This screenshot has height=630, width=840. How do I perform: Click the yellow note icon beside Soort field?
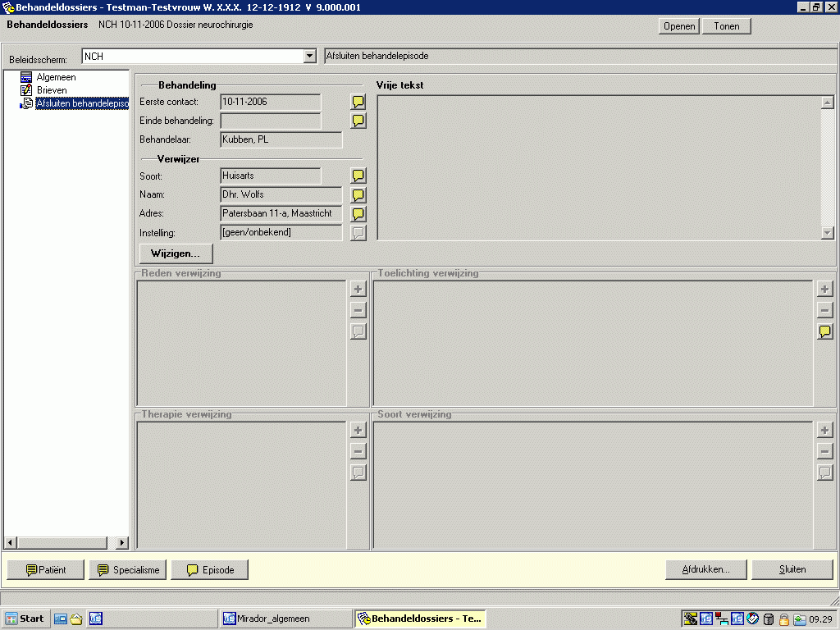click(x=358, y=176)
